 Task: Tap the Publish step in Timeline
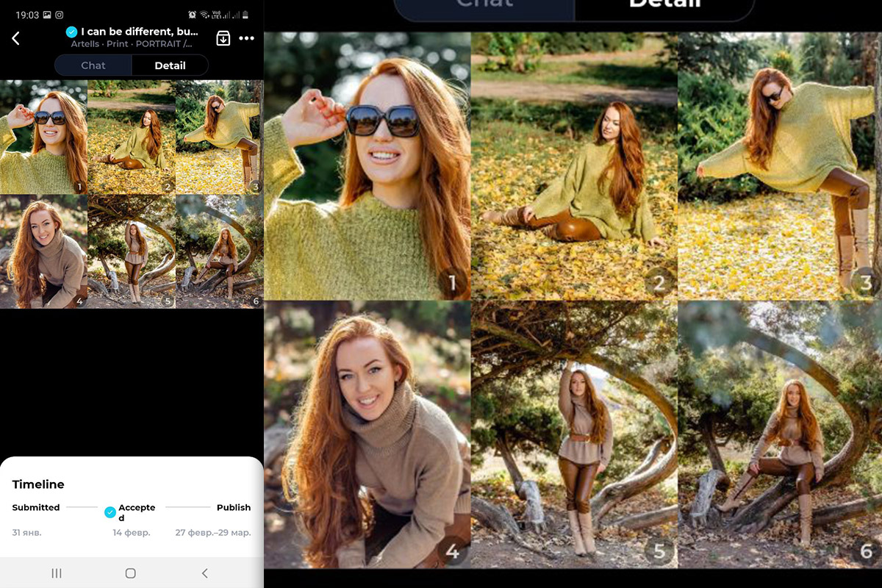tap(233, 507)
